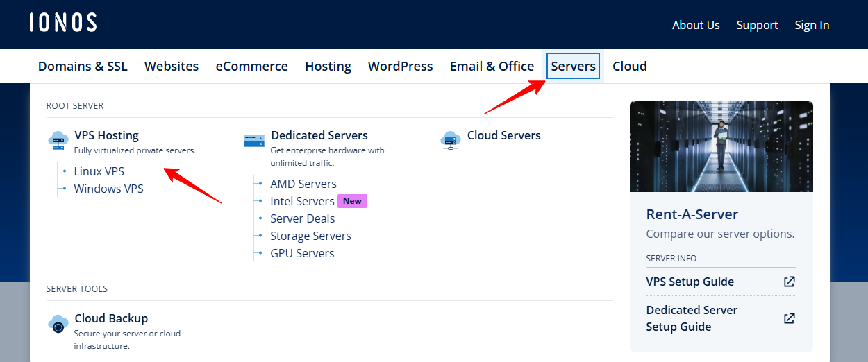Click external link icon beside VPS Setup Guide
The height and width of the screenshot is (362, 868).
[789, 282]
